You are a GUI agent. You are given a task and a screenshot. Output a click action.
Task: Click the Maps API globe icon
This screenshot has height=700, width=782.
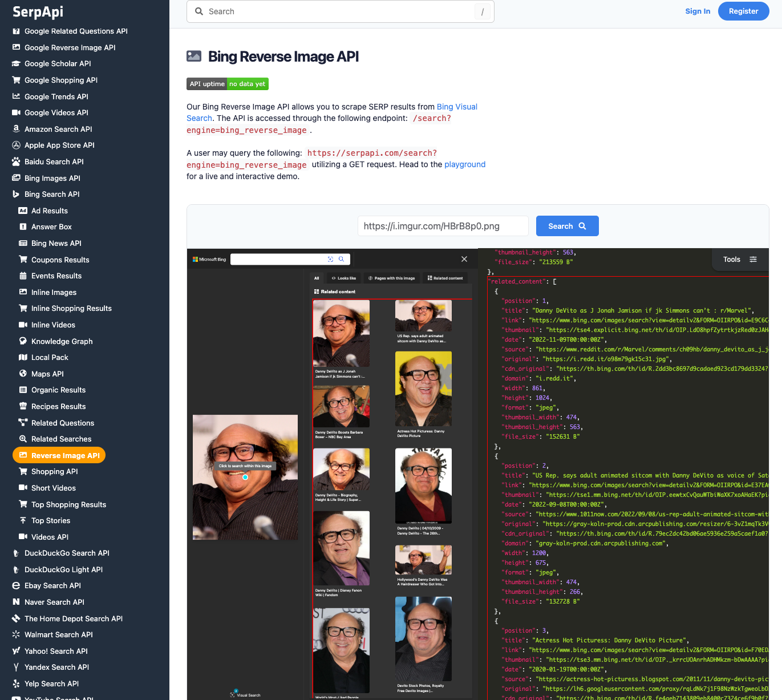click(x=23, y=374)
